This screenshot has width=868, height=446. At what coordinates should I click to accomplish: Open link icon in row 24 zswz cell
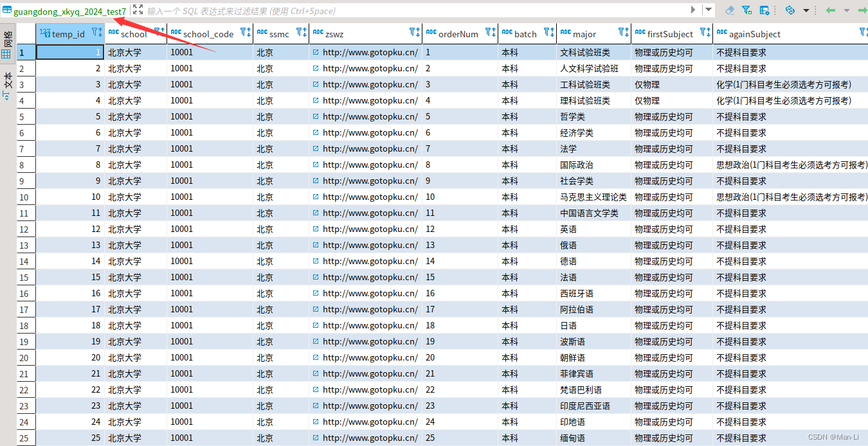coord(316,422)
